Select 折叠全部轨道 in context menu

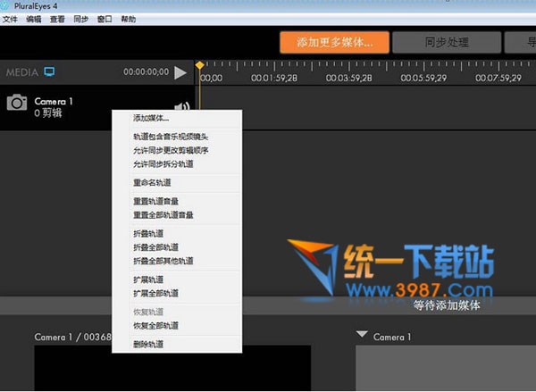pos(155,246)
